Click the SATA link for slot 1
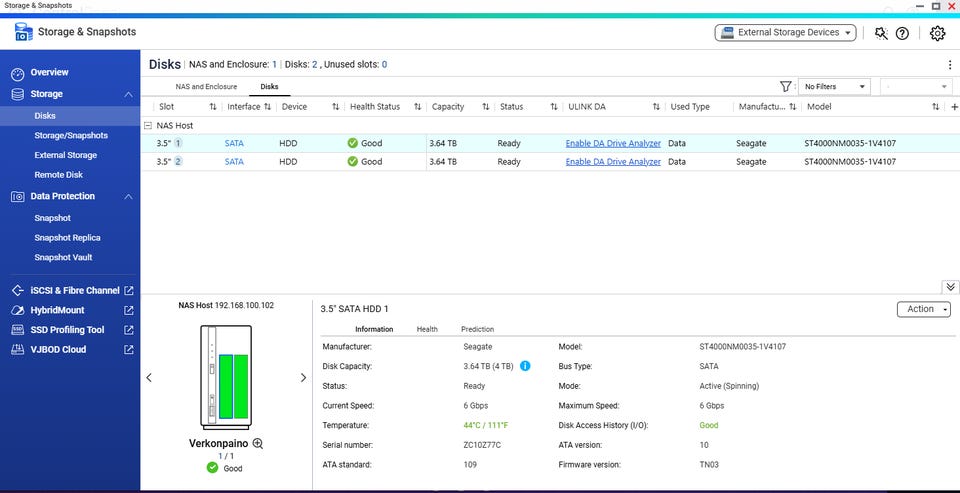960x493 pixels. [x=234, y=143]
